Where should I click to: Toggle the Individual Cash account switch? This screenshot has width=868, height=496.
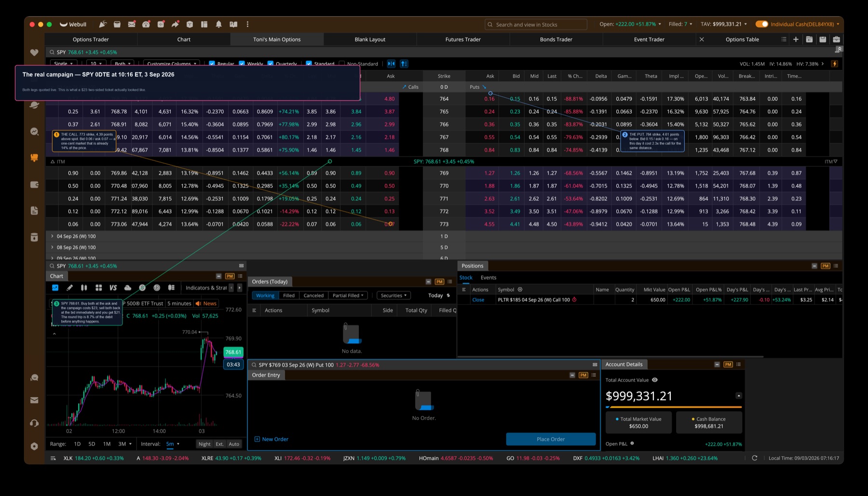[762, 24]
